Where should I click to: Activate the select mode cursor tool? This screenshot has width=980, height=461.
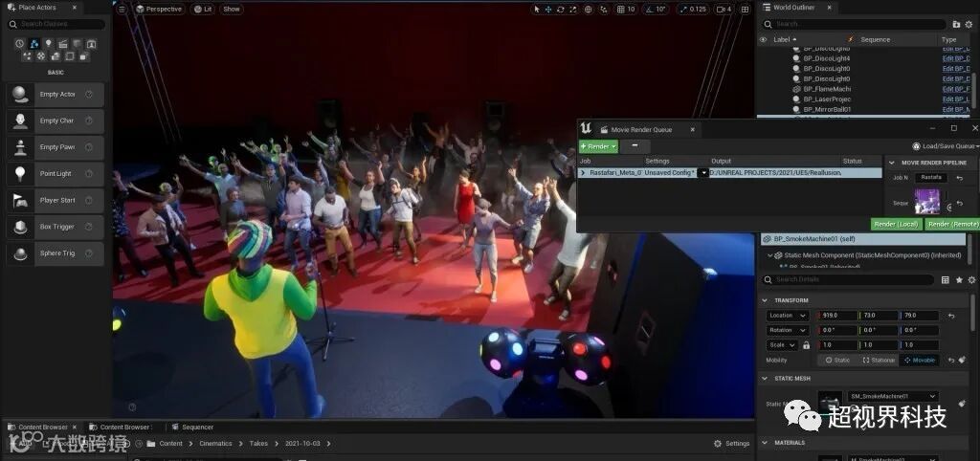pyautogui.click(x=536, y=10)
